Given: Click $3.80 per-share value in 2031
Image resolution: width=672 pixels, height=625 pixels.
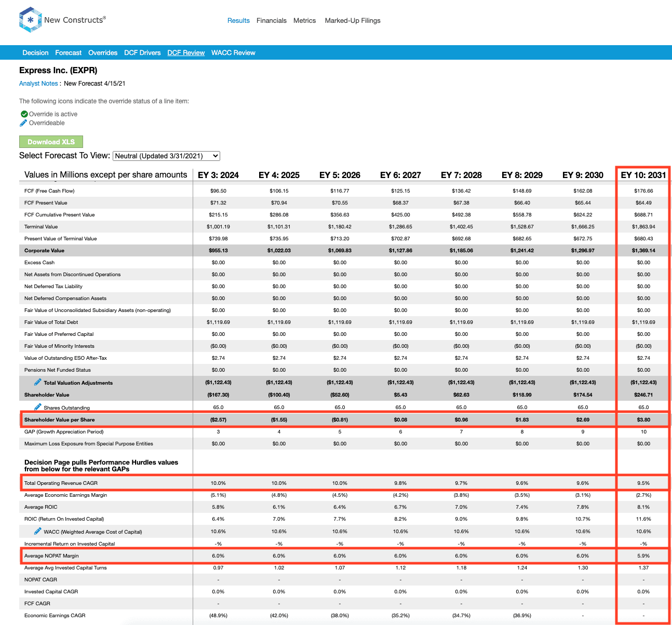Looking at the screenshot, I should (643, 420).
